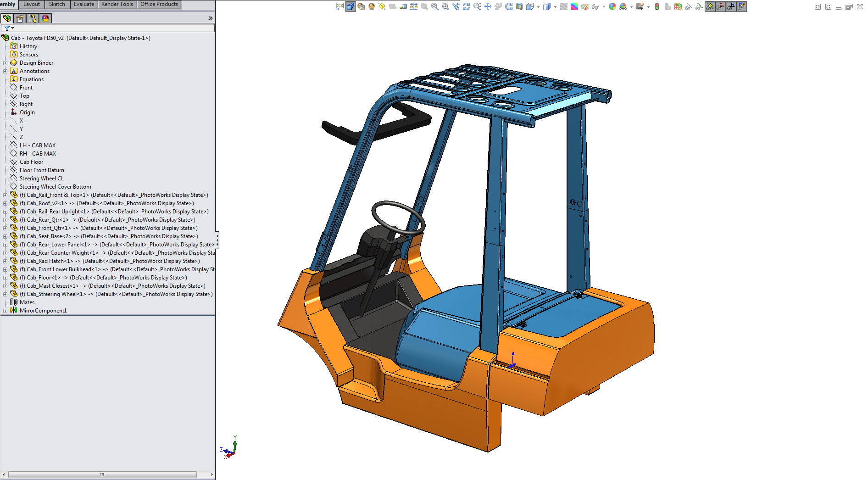Click the Mass Properties balance scale icon

point(414,6)
